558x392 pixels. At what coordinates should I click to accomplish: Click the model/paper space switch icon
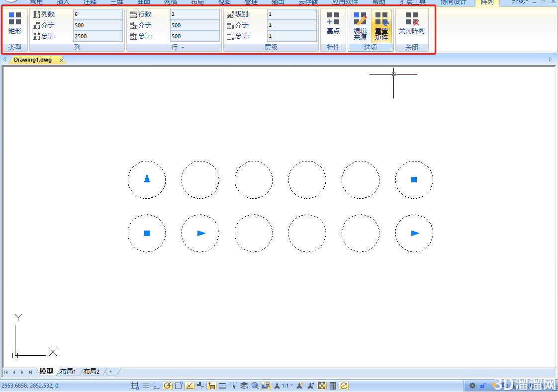(x=266, y=386)
